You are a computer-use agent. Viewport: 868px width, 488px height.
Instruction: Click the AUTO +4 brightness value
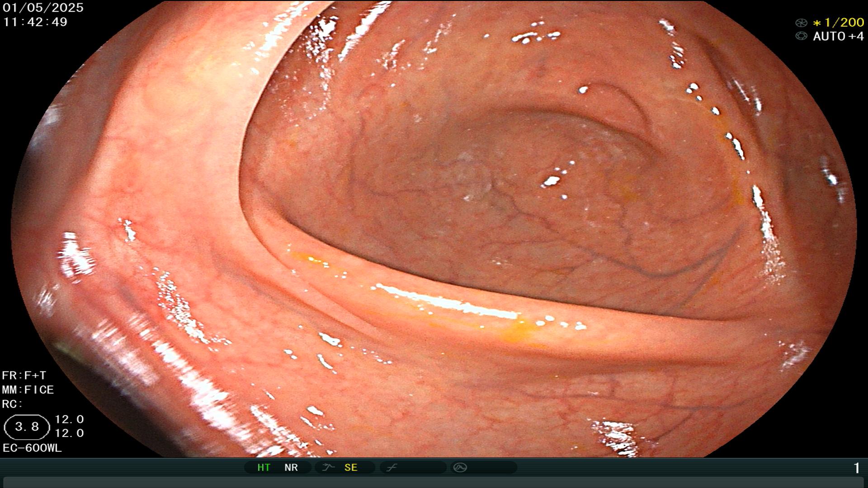(838, 36)
